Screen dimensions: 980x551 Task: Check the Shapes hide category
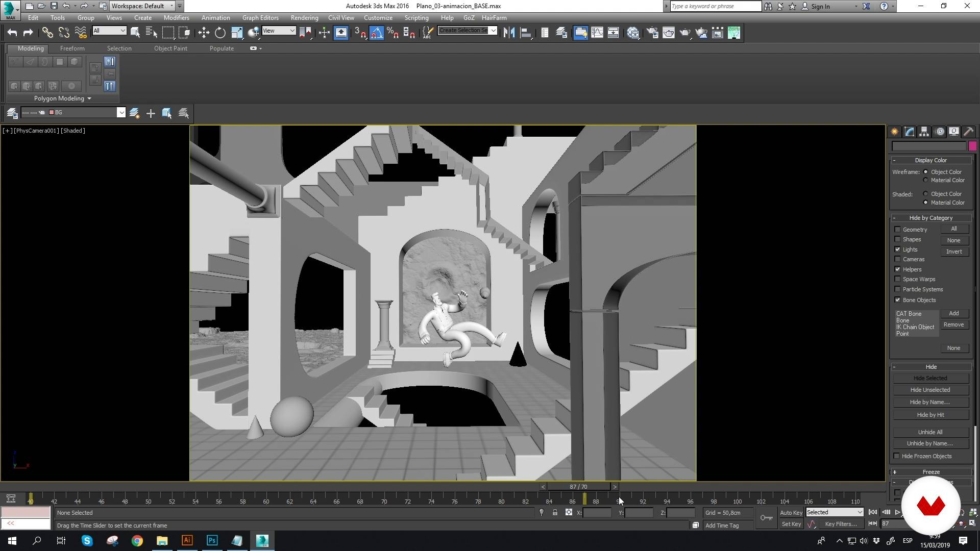[897, 239]
